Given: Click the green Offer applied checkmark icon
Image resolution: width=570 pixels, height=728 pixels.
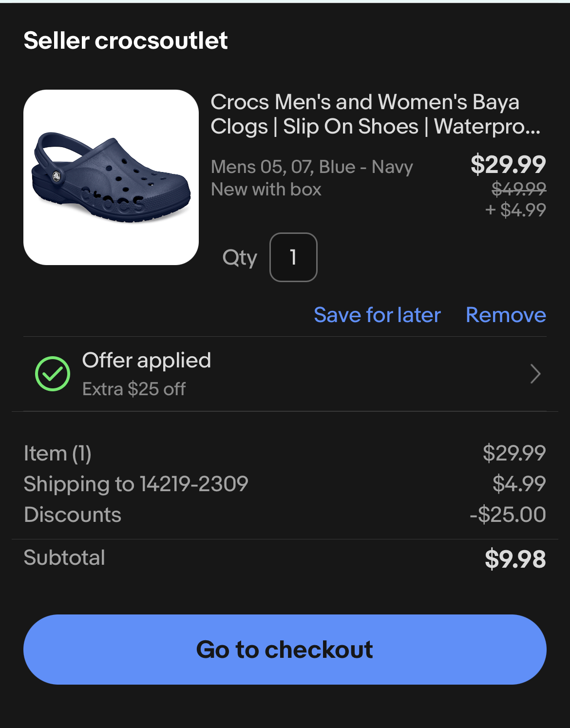Looking at the screenshot, I should pos(53,374).
